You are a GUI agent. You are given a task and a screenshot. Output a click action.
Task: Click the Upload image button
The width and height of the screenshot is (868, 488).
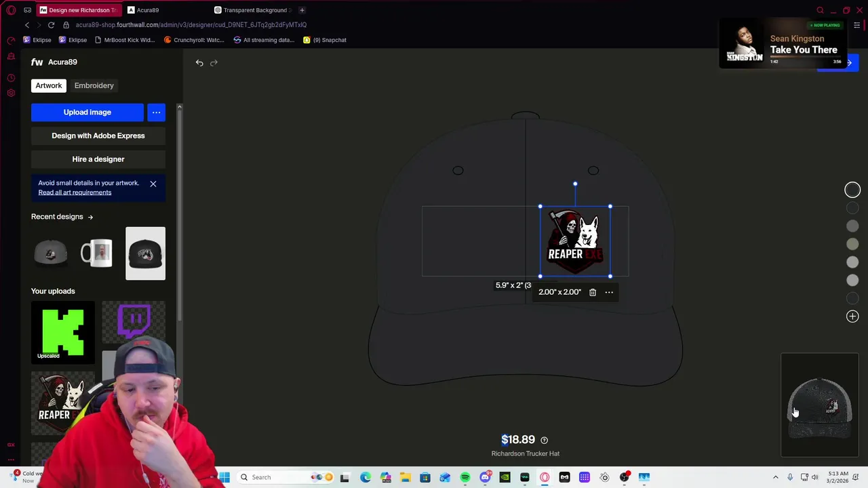click(87, 113)
